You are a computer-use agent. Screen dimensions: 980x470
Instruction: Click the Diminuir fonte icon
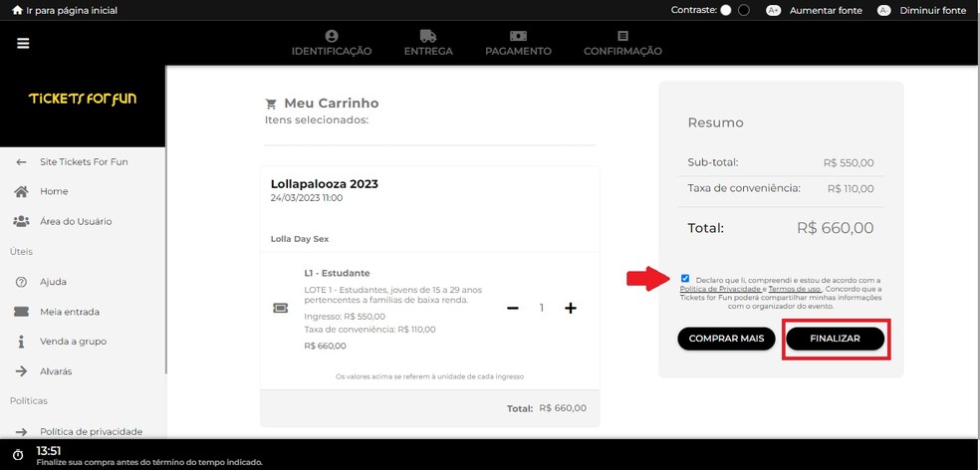click(883, 10)
